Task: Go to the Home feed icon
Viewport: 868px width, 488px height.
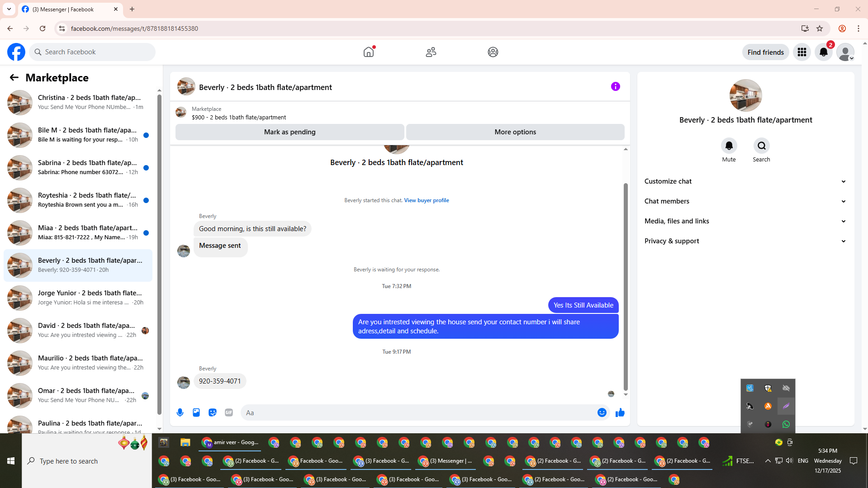Action: click(369, 52)
